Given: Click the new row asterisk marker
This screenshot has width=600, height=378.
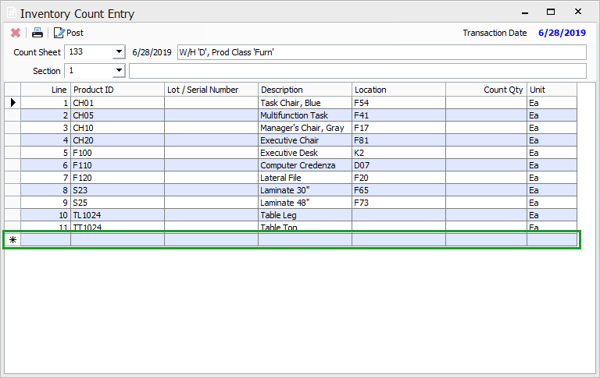Looking at the screenshot, I should tap(13, 240).
